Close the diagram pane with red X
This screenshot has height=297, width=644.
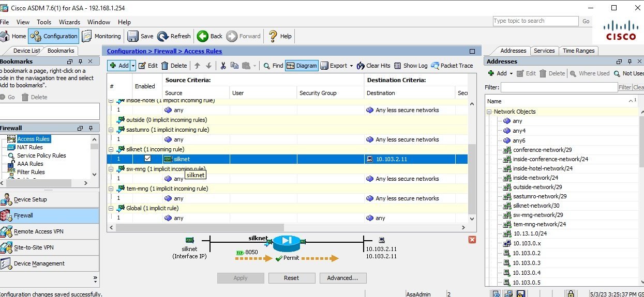472,240
